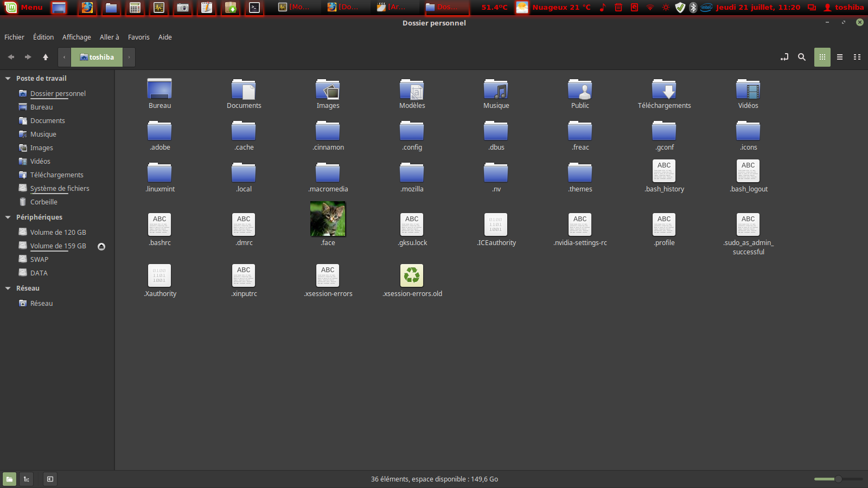This screenshot has width=868, height=488.
Task: Select the icon grid view mode
Action: (822, 57)
